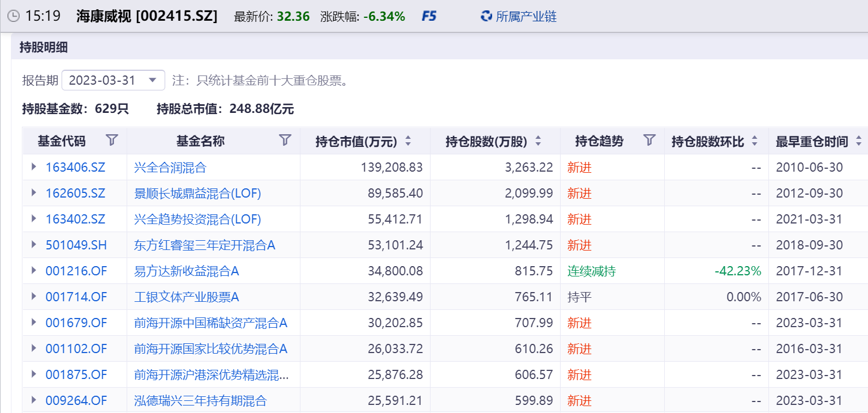Open 兴全合润混合 fund name link
Screen dimensions: 868x413
(x=170, y=168)
